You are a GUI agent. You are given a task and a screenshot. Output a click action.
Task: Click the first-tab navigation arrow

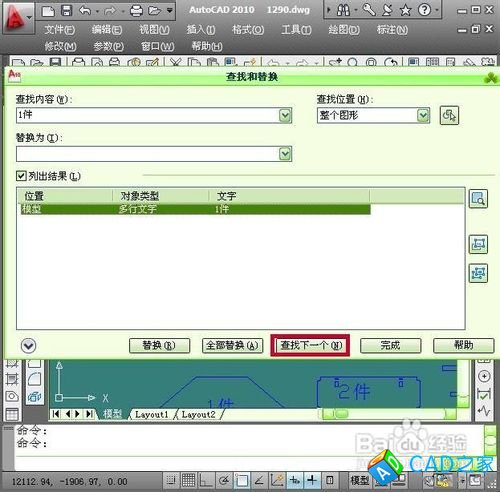click(56, 414)
